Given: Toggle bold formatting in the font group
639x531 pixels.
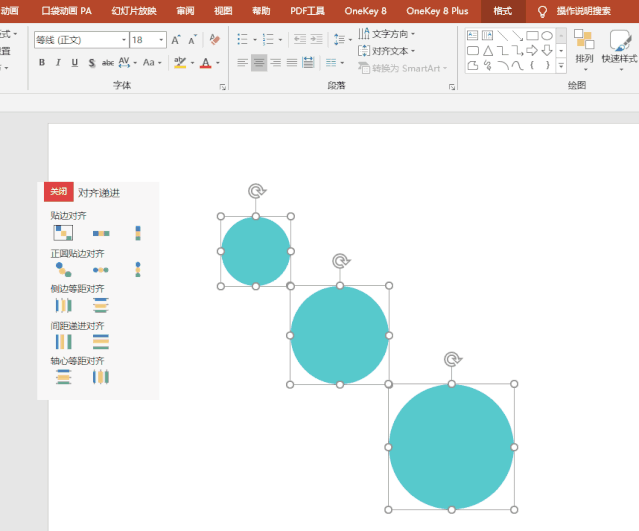Looking at the screenshot, I should click(x=41, y=62).
